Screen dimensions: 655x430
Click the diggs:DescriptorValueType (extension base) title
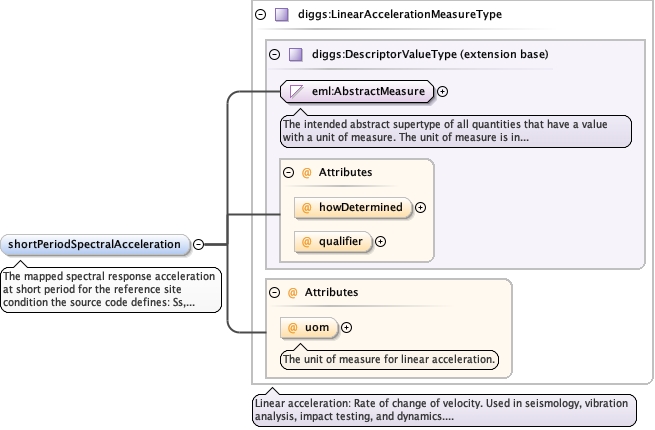[x=430, y=54]
